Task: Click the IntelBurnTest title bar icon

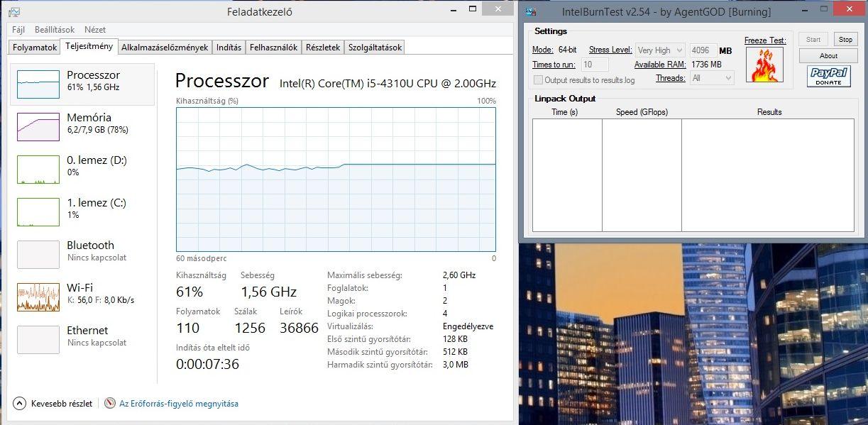Action: pos(531,11)
